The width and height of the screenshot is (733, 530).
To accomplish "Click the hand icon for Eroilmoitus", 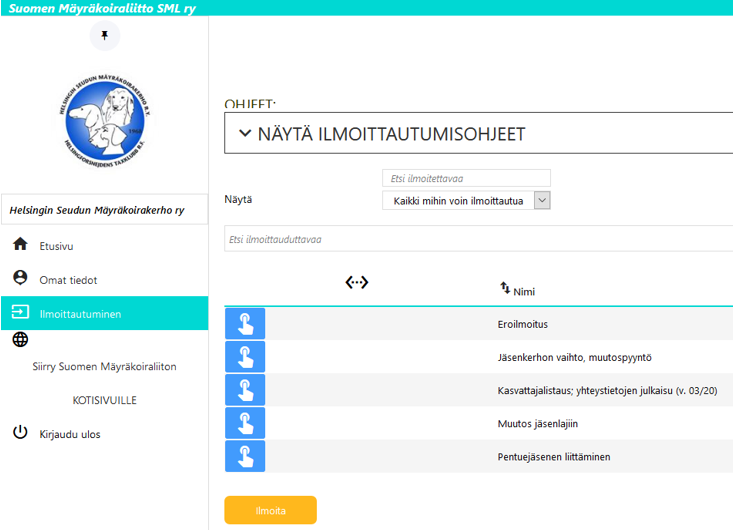I will point(245,323).
